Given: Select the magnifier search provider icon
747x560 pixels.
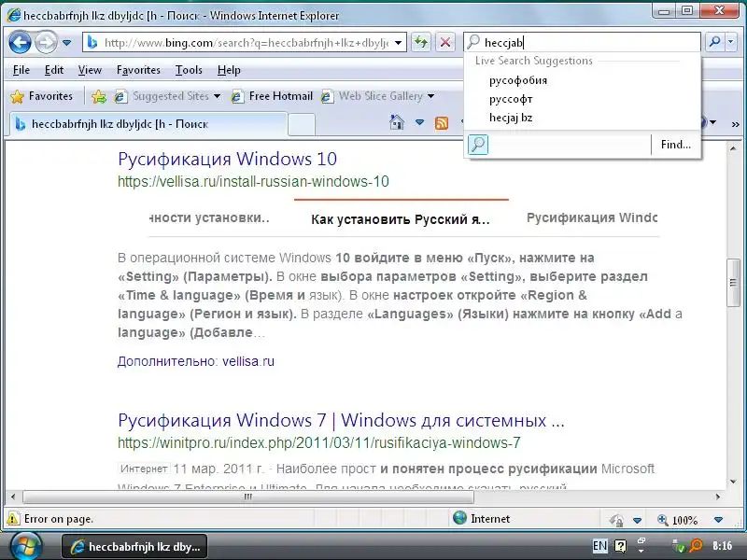Looking at the screenshot, I should pos(478,145).
